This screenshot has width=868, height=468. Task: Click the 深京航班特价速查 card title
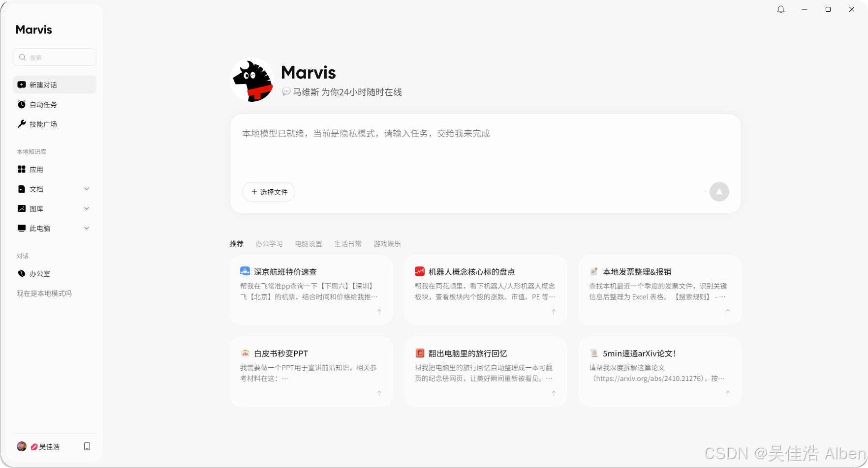click(285, 272)
